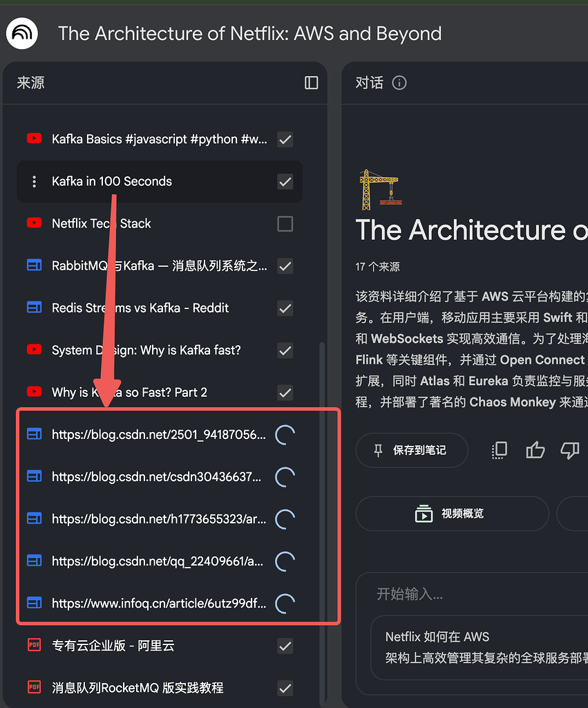
Task: Select PDF icon of 专有云企业版 - 阿里云
Action: point(35,645)
